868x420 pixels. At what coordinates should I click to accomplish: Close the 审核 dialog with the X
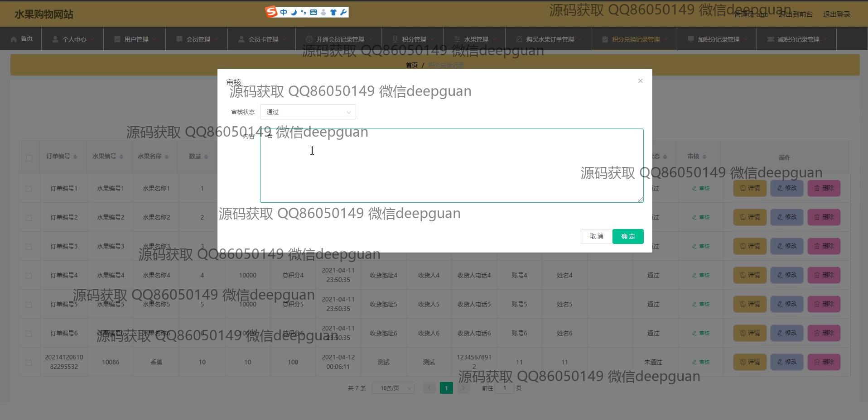point(640,81)
